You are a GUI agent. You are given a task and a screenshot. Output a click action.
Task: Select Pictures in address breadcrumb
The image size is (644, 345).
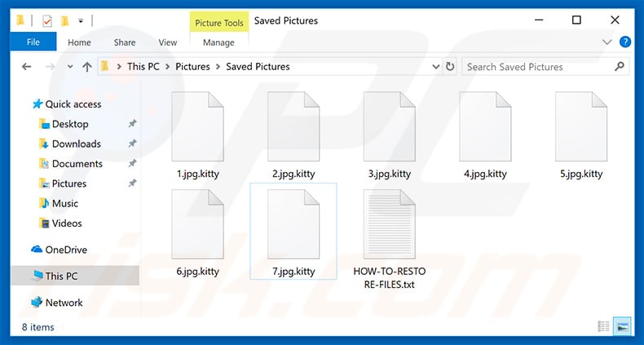pos(192,67)
